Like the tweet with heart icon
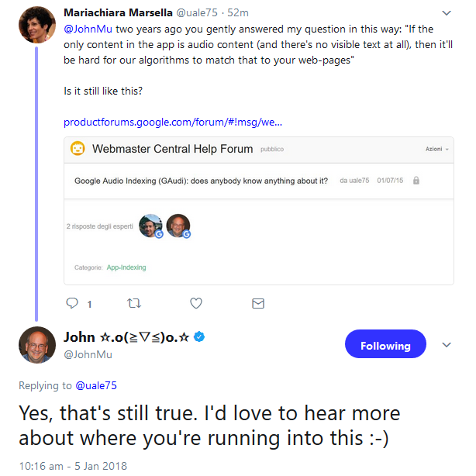This screenshot has height=476, width=476. click(x=196, y=302)
